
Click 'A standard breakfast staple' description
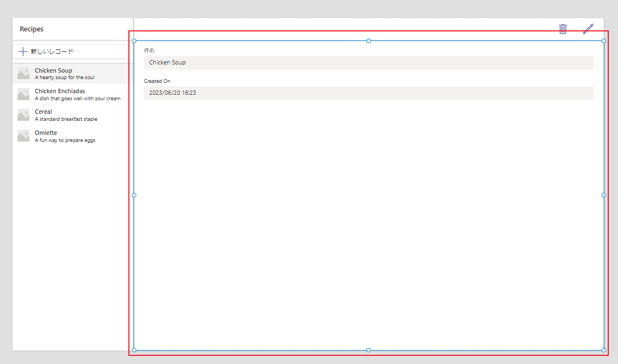tap(66, 119)
